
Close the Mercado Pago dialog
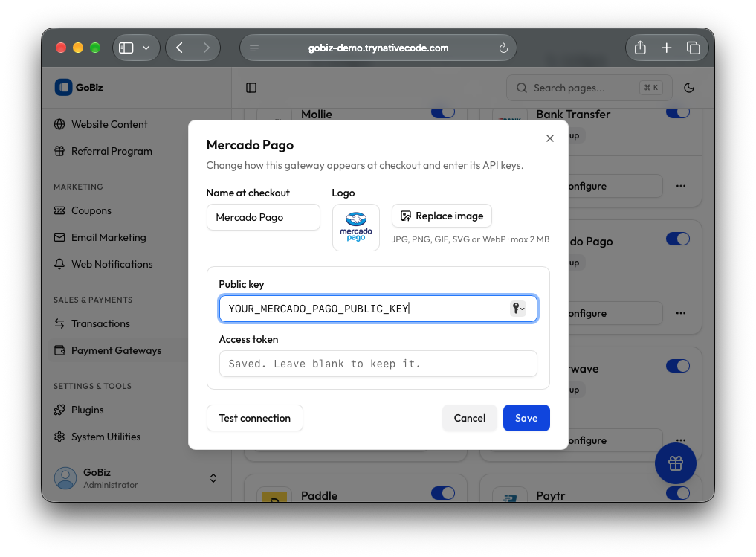549,138
